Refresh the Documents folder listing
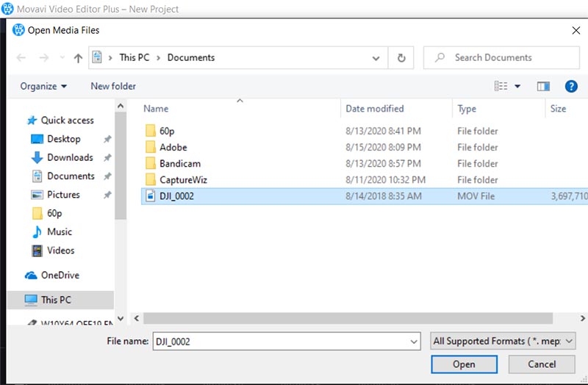The width and height of the screenshot is (588, 385). (x=401, y=58)
